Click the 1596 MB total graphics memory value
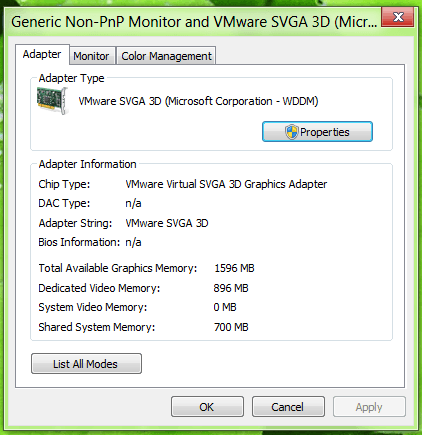Screen dimensions: 422x435 click(x=234, y=268)
